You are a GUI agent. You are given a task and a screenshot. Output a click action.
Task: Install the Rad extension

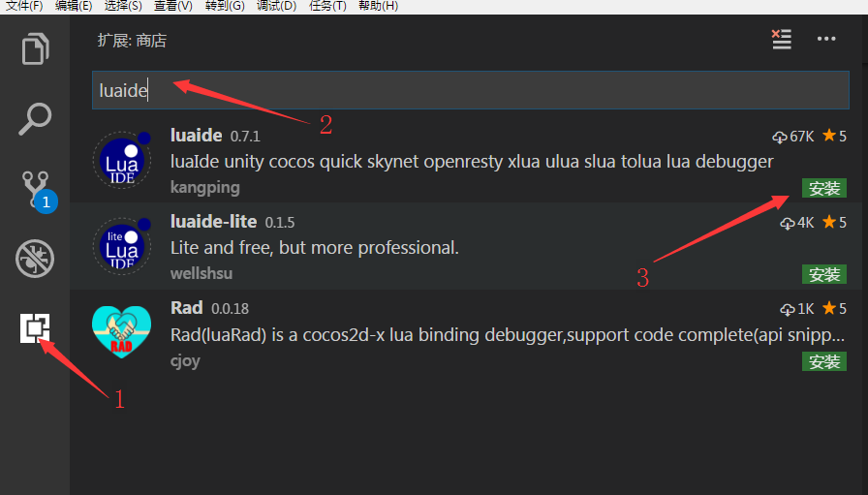823,361
